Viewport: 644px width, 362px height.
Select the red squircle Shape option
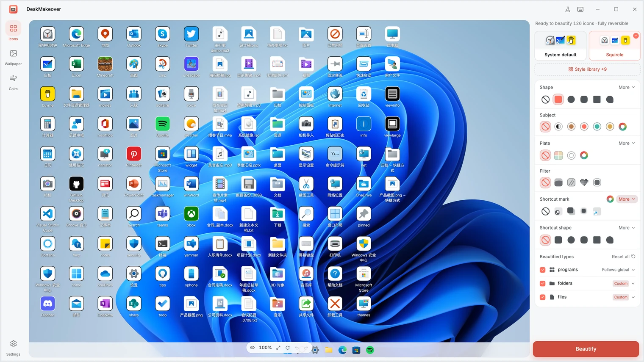pyautogui.click(x=558, y=99)
